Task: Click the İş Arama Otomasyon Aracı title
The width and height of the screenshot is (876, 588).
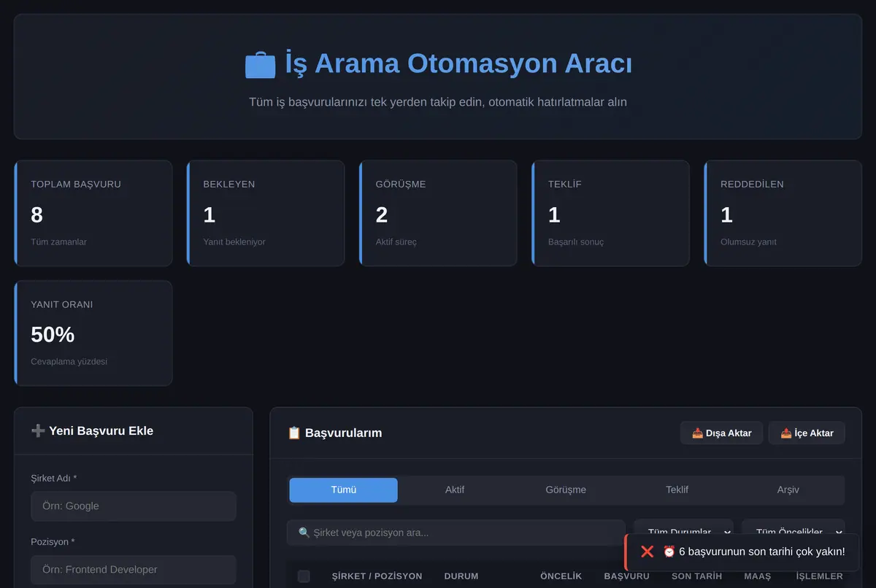Action: [458, 64]
